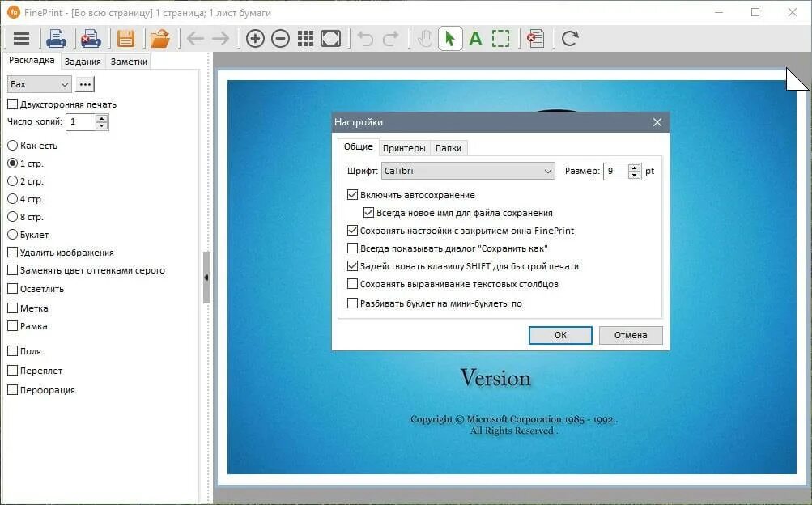The width and height of the screenshot is (812, 505).
Task: Uncheck Задействовать клавишу SHIFT для быстрой печати
Action: tap(353, 266)
